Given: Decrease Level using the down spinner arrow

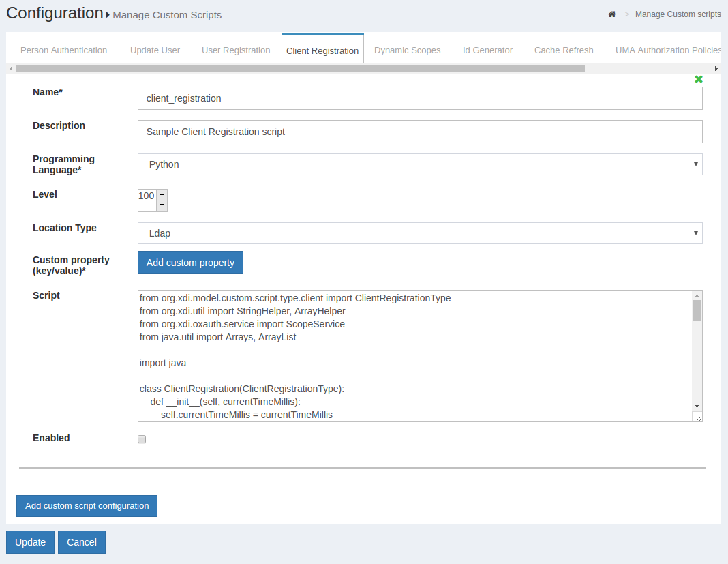Looking at the screenshot, I should (162, 204).
